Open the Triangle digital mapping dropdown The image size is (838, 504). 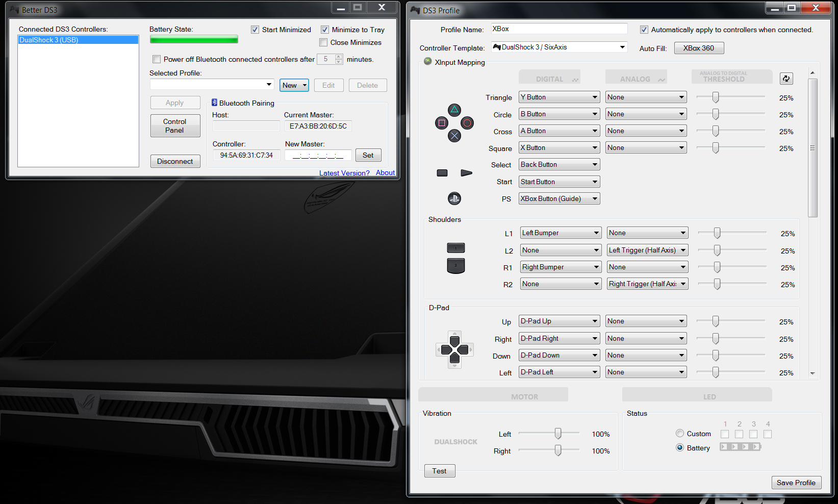559,97
